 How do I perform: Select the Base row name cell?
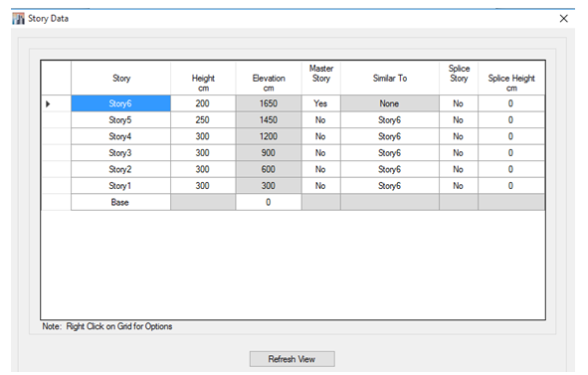tap(120, 202)
